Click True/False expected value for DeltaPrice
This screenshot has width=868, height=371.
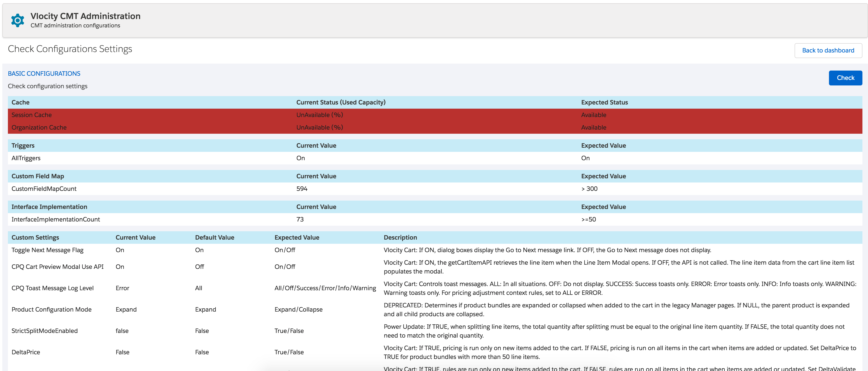click(x=289, y=352)
